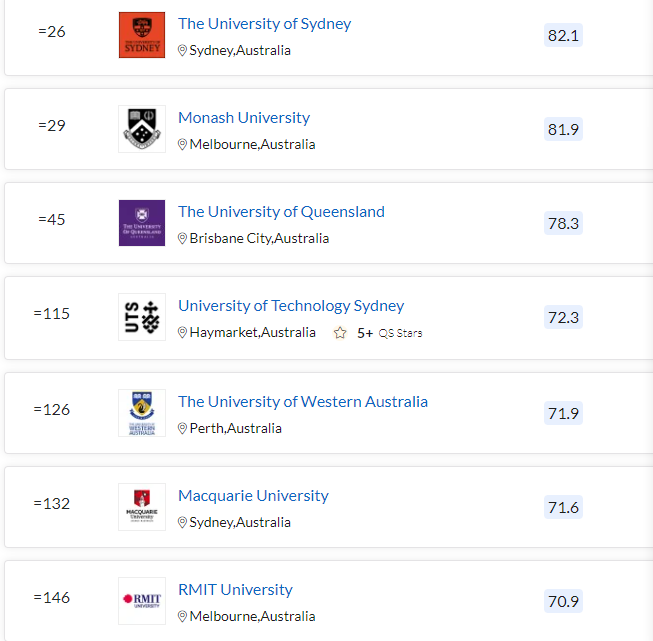Click location pin icon beside Perth,Australia

coord(182,428)
